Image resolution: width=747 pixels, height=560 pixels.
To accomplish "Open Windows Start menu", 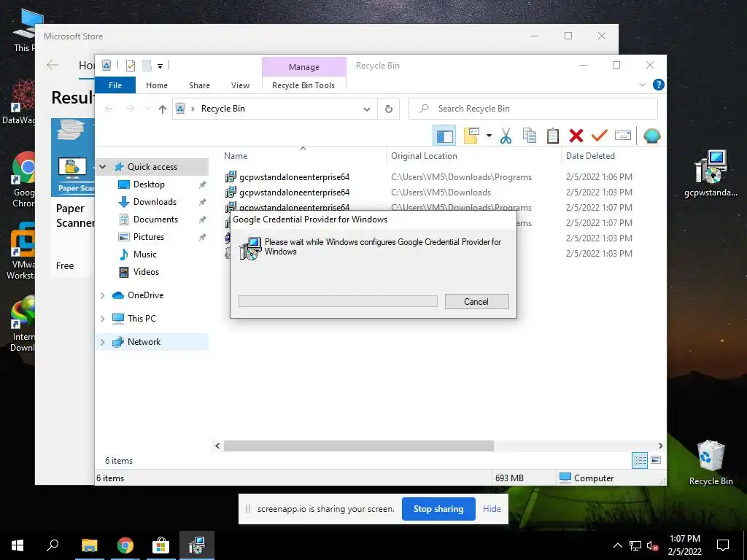I will click(x=18, y=545).
